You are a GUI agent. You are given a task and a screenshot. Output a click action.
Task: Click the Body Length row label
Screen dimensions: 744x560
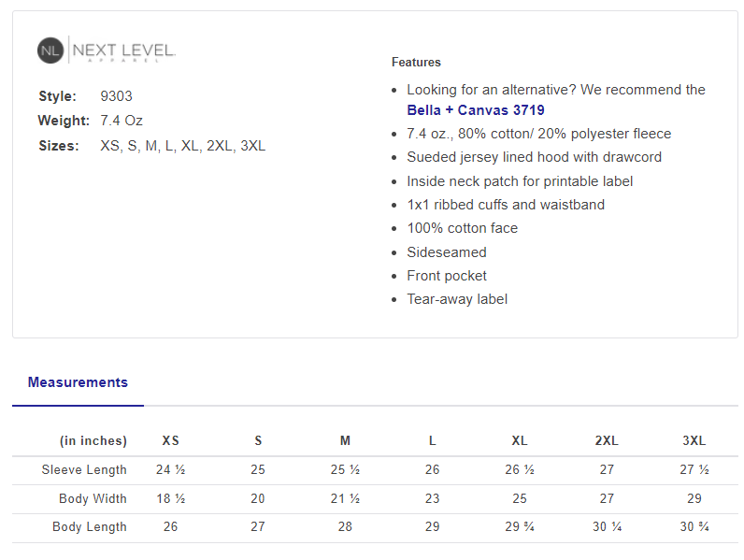coord(90,527)
